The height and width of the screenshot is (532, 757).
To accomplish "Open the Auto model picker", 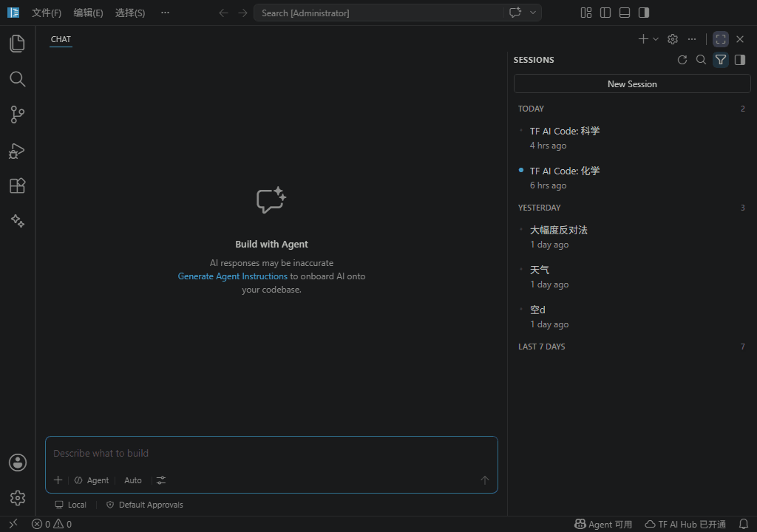I will pos(133,480).
